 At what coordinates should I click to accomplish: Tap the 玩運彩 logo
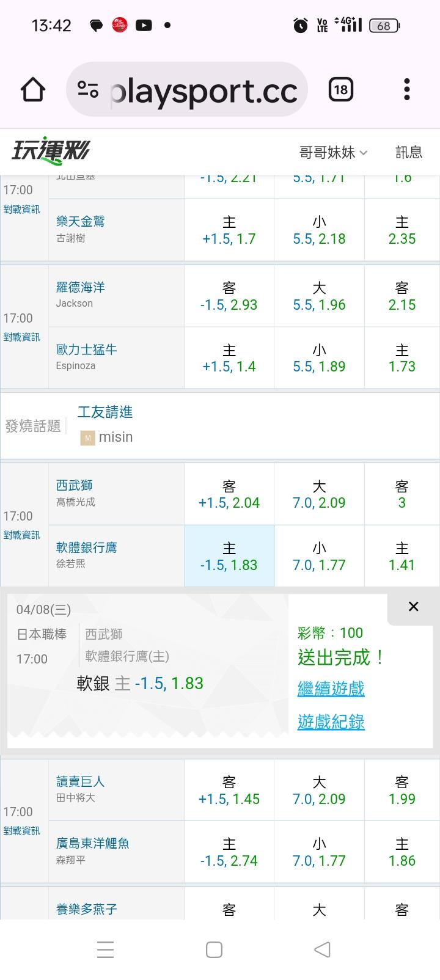pos(51,151)
